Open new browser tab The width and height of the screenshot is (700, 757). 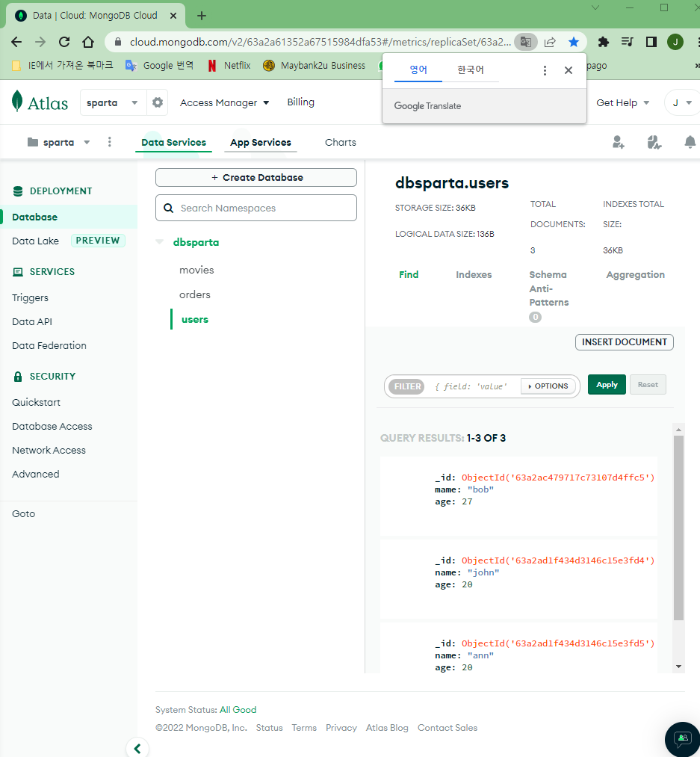tap(202, 16)
